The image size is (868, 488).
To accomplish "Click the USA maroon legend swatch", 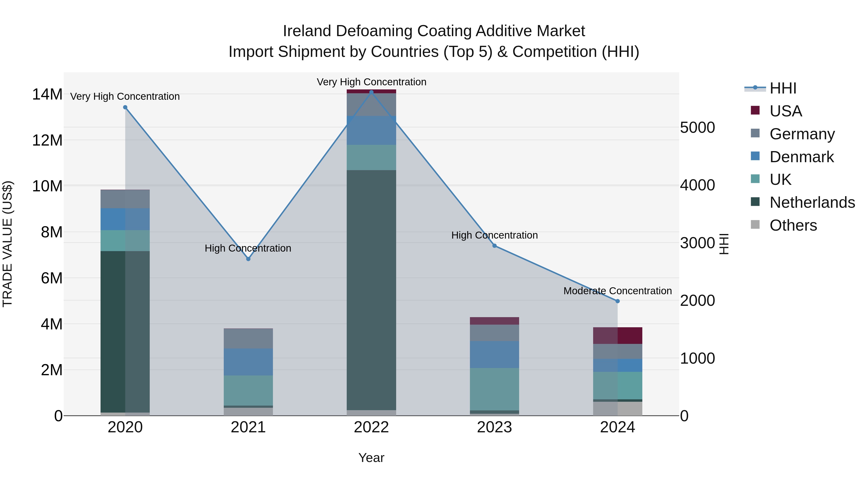I will pos(755,110).
